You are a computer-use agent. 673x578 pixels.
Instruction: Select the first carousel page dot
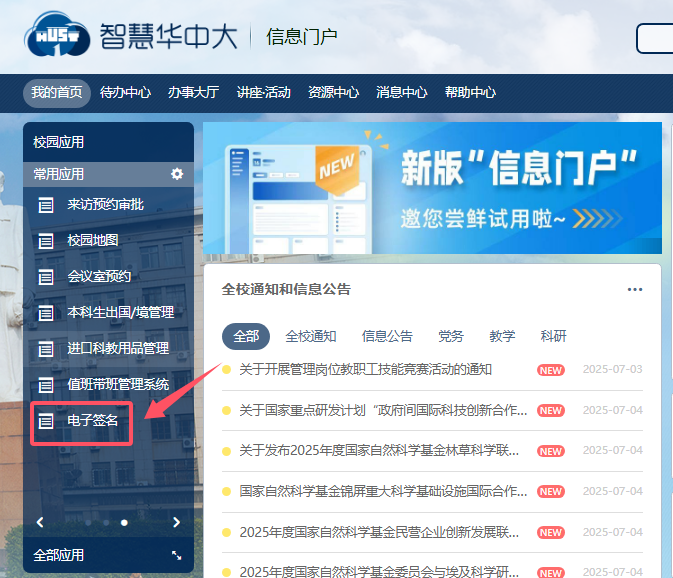tap(88, 522)
